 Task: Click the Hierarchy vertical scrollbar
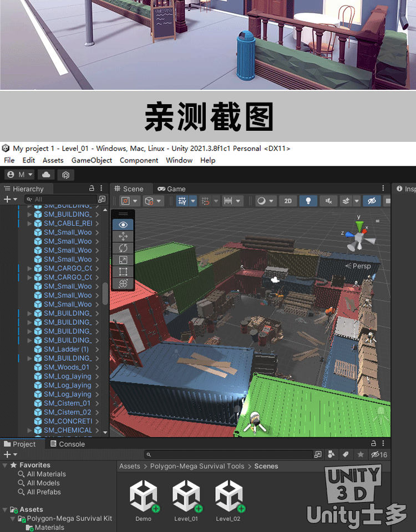[x=105, y=293]
